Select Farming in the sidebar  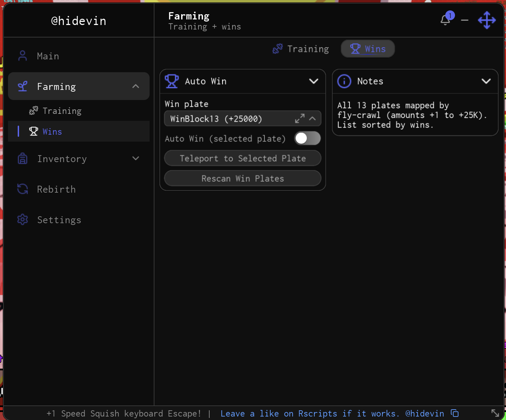[79, 86]
